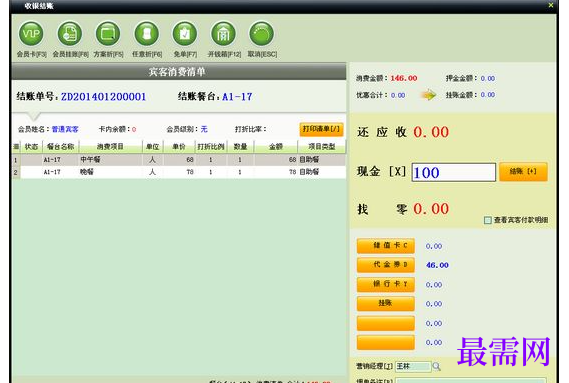Click the 打印清单[/] print button
This screenshot has height=383, width=569.
(321, 129)
